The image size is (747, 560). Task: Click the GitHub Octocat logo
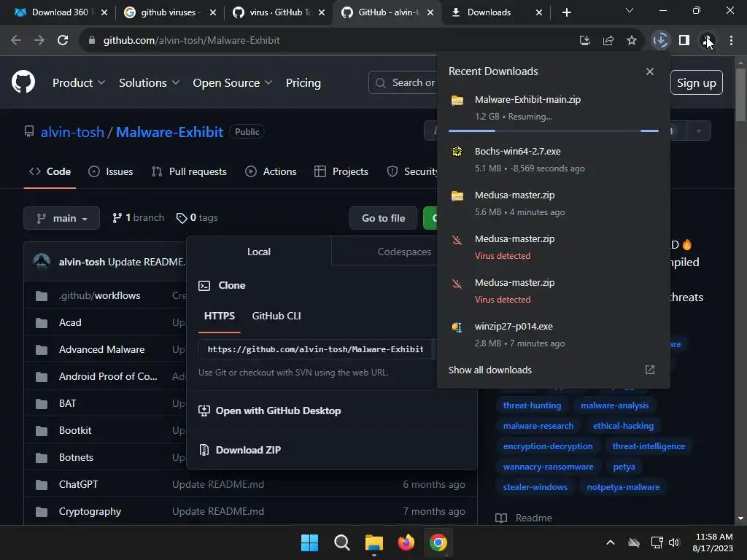(23, 82)
